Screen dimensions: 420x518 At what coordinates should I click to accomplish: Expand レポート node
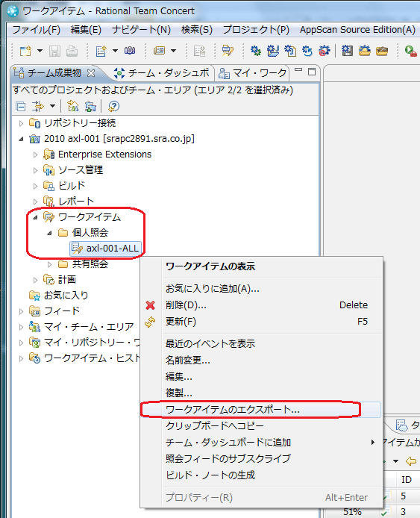[x=35, y=202]
